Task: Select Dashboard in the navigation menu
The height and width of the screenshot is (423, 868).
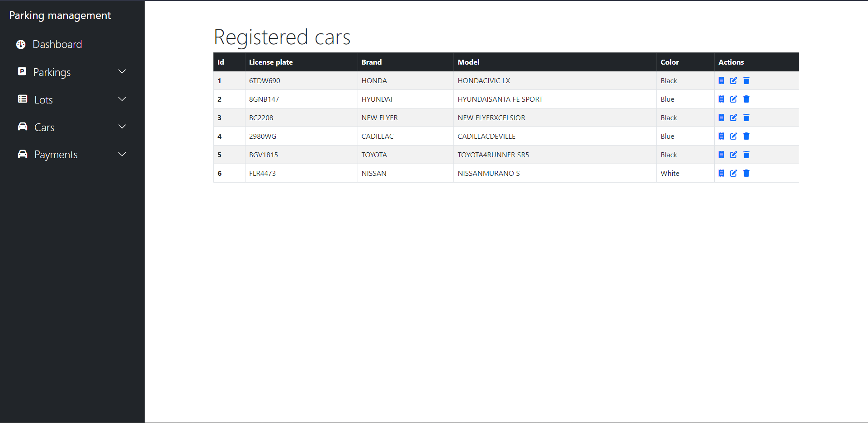Action: [57, 44]
